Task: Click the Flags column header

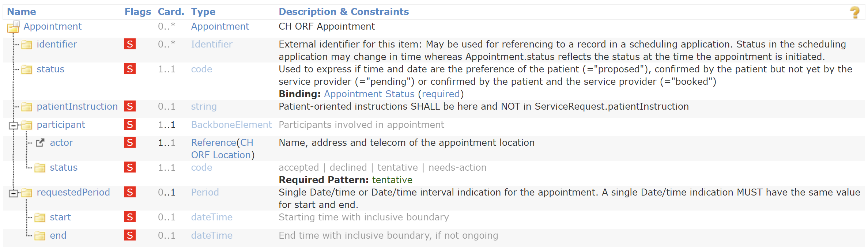Action: coord(137,12)
